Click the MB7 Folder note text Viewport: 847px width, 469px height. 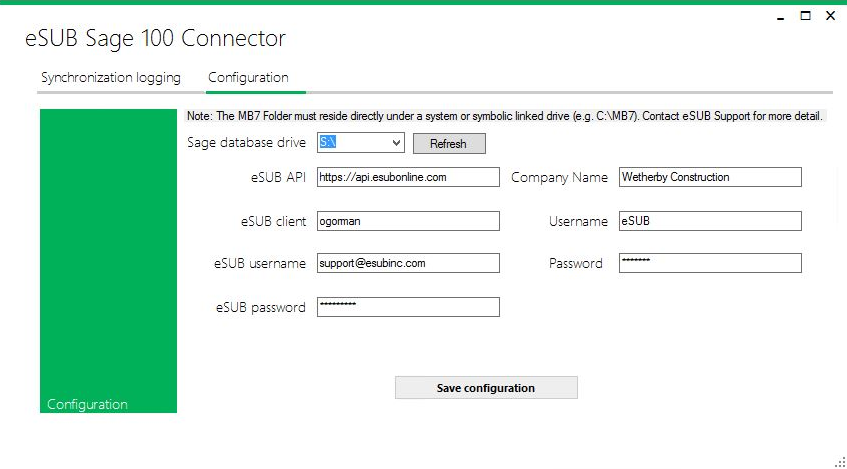[505, 116]
